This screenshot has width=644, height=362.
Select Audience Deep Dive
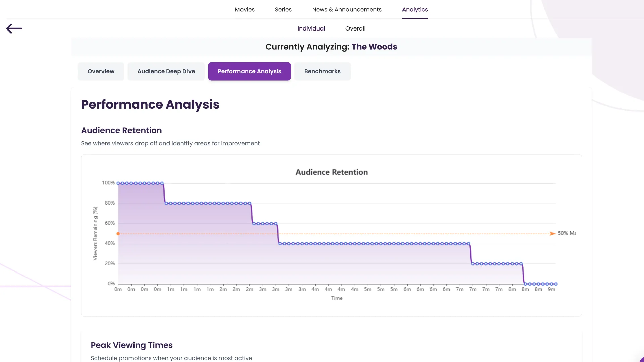[x=166, y=71]
